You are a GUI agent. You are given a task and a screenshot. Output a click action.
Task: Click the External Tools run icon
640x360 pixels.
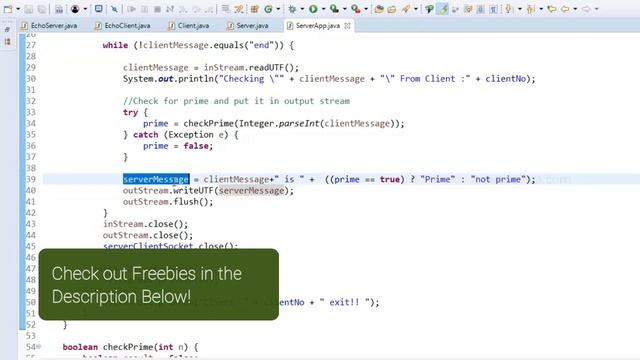[x=356, y=9]
